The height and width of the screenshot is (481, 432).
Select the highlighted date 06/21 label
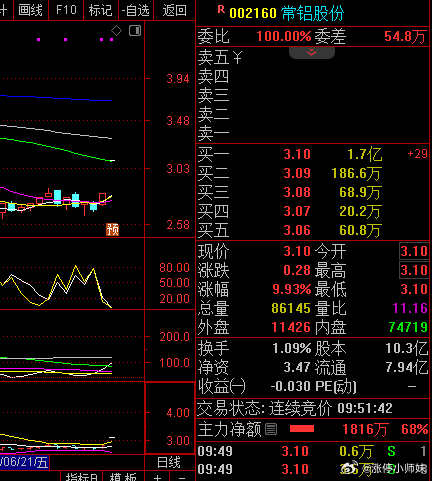24,463
